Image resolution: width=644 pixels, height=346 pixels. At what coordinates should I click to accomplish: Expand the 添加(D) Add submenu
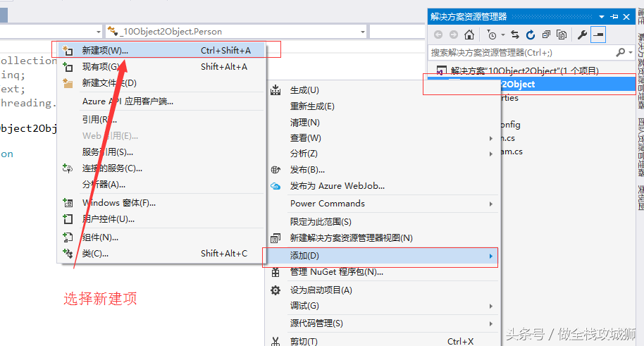tap(382, 256)
